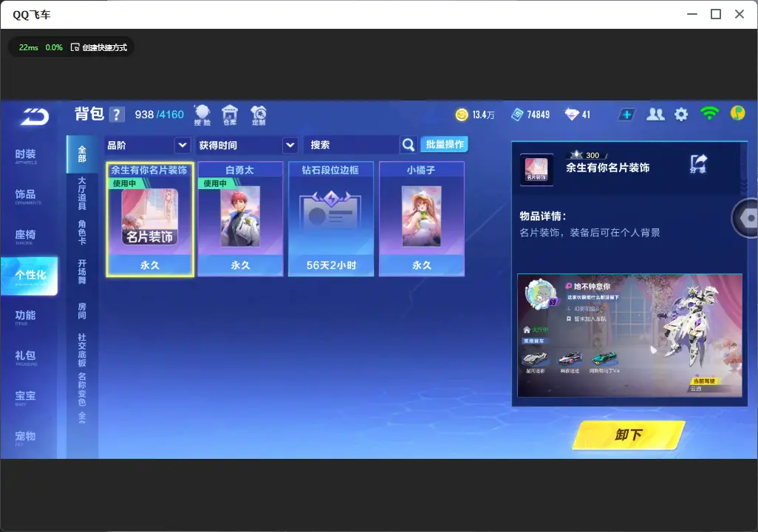Select the 房间 room sub-tab

click(x=82, y=311)
